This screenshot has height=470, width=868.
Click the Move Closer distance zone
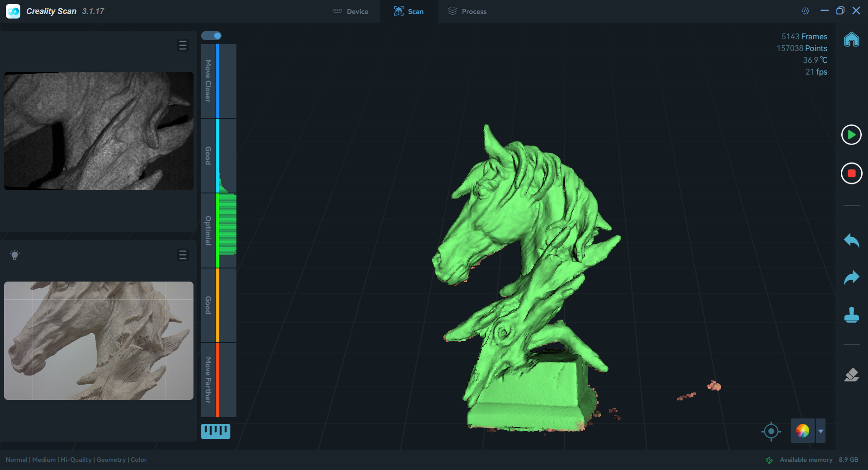[219, 81]
